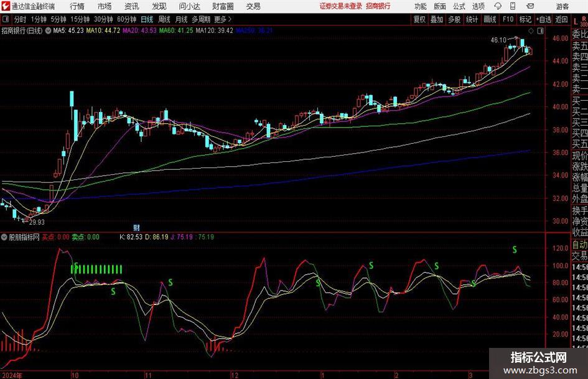Open the 选项 menu
This screenshot has width=588, height=379.
click(478, 6)
